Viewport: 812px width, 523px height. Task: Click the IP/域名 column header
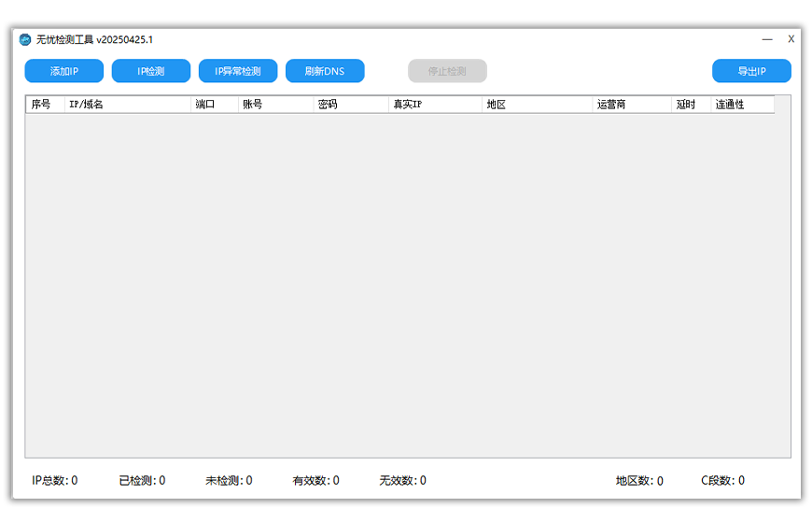pos(127,105)
